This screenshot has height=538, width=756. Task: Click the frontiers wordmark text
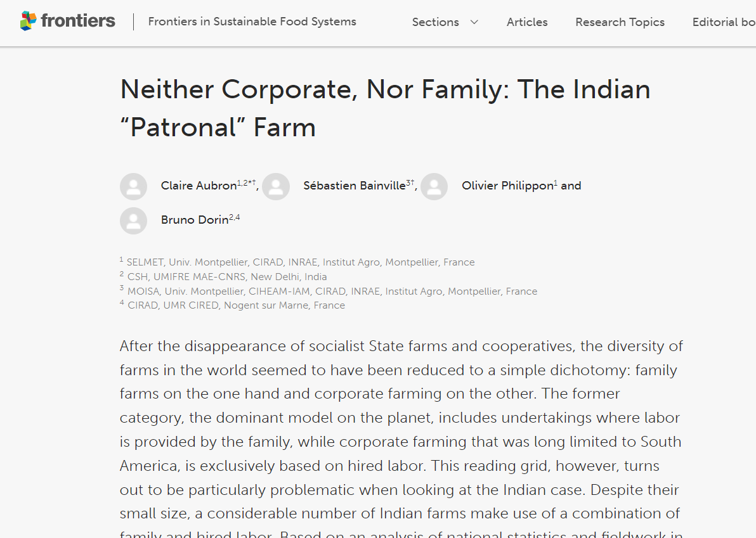78,21
